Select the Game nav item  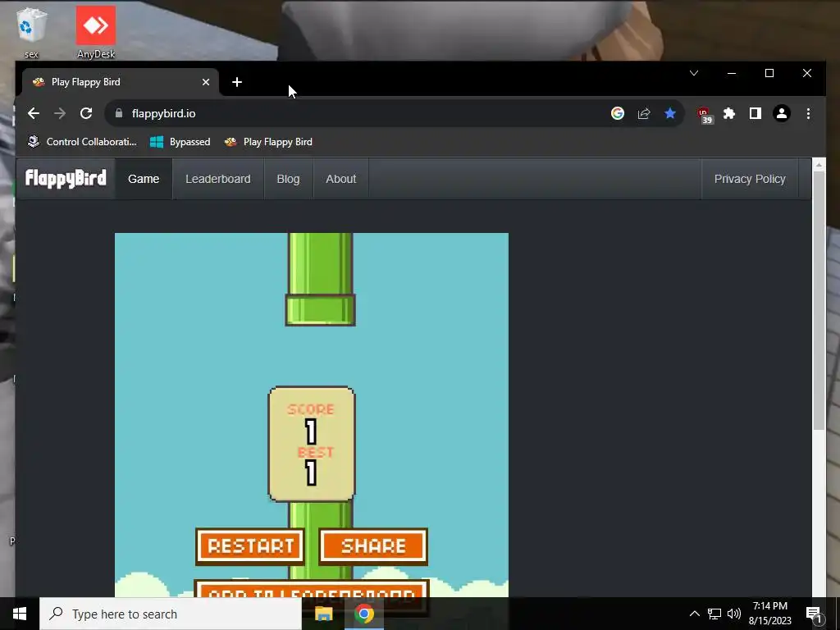(x=144, y=179)
